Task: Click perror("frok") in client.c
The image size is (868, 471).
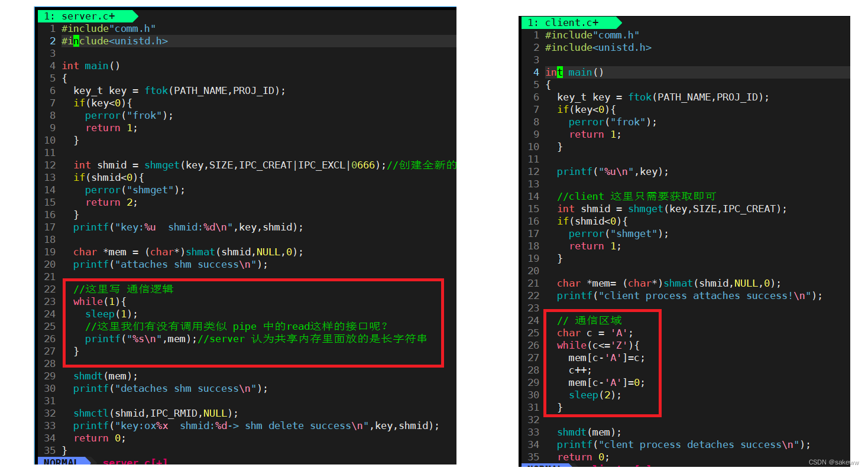Action: 613,122
